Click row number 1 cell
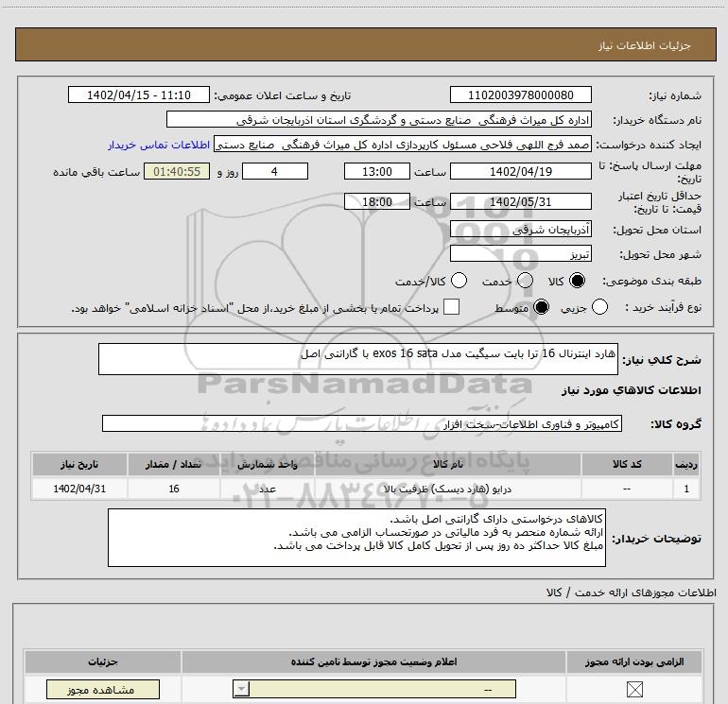This screenshot has width=728, height=704. pos(686,489)
